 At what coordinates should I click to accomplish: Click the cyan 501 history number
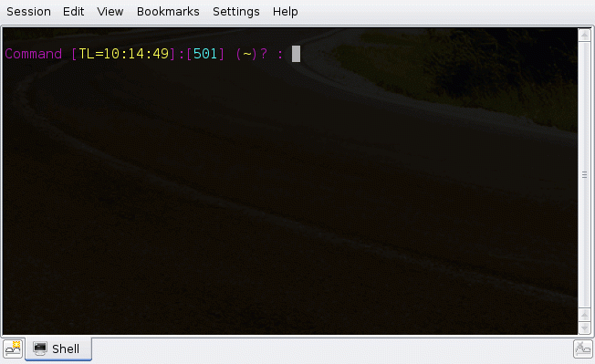tap(205, 54)
